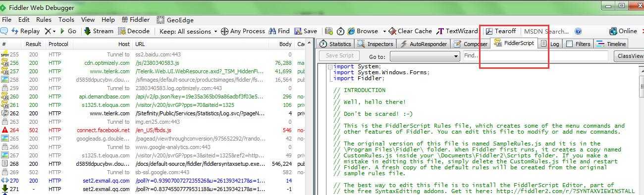This screenshot has width=644, height=195.
Task: Click the Save sessions toolbar button
Action: tap(306, 31)
